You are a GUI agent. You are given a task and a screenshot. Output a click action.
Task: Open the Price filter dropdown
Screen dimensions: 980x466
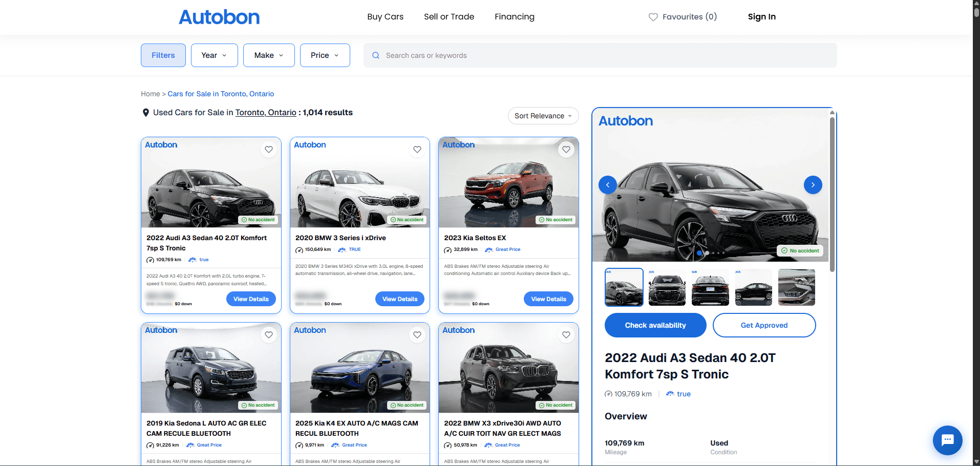point(325,55)
